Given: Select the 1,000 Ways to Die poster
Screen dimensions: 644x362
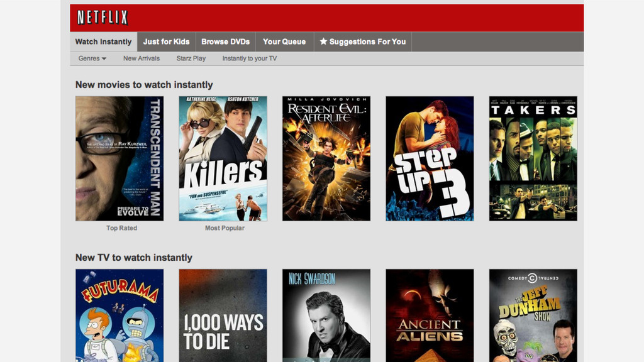Looking at the screenshot, I should tap(223, 315).
